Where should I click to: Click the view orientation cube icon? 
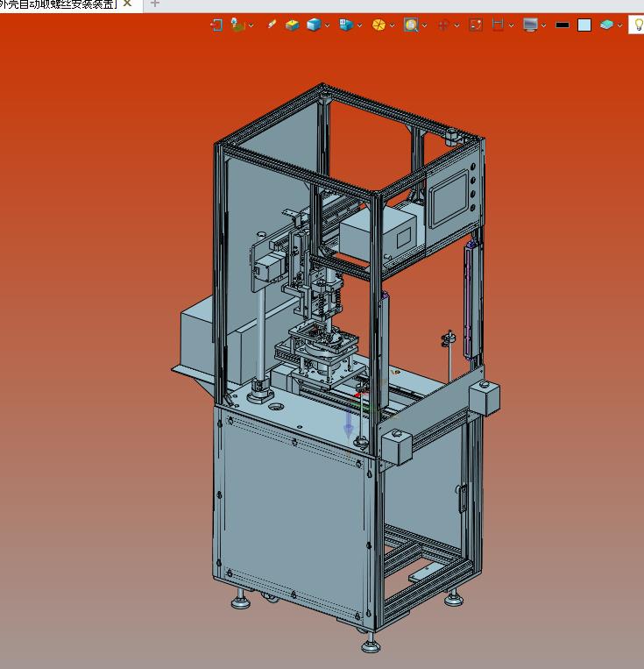click(346, 25)
